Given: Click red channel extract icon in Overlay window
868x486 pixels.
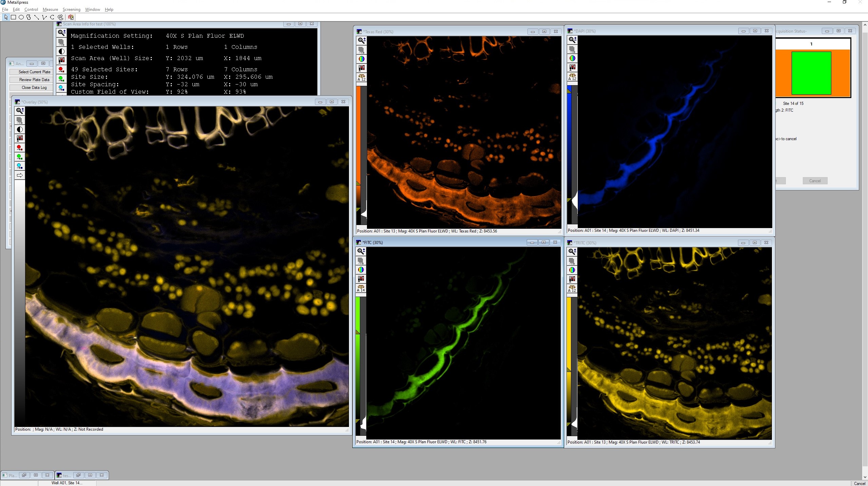Looking at the screenshot, I should (20, 148).
